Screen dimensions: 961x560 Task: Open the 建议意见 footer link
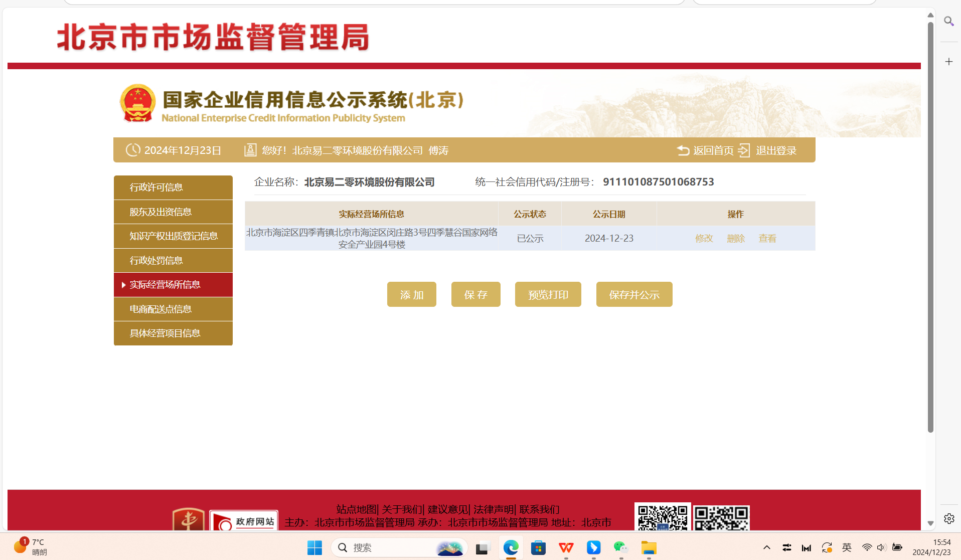(447, 509)
